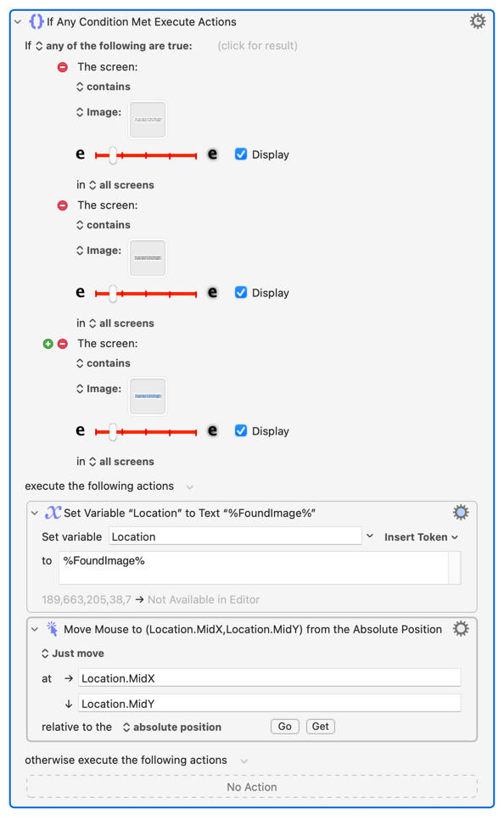The height and width of the screenshot is (820, 504).
Task: Open the Insert Token menu
Action: coord(421,537)
